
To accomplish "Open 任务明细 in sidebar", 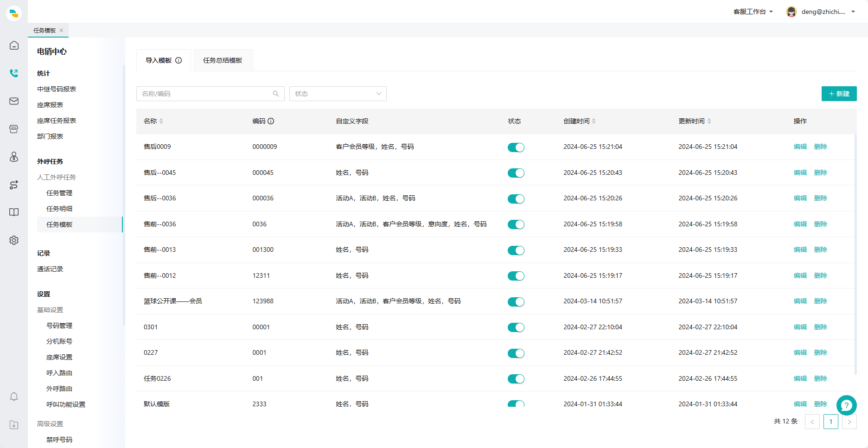I will [x=59, y=209].
